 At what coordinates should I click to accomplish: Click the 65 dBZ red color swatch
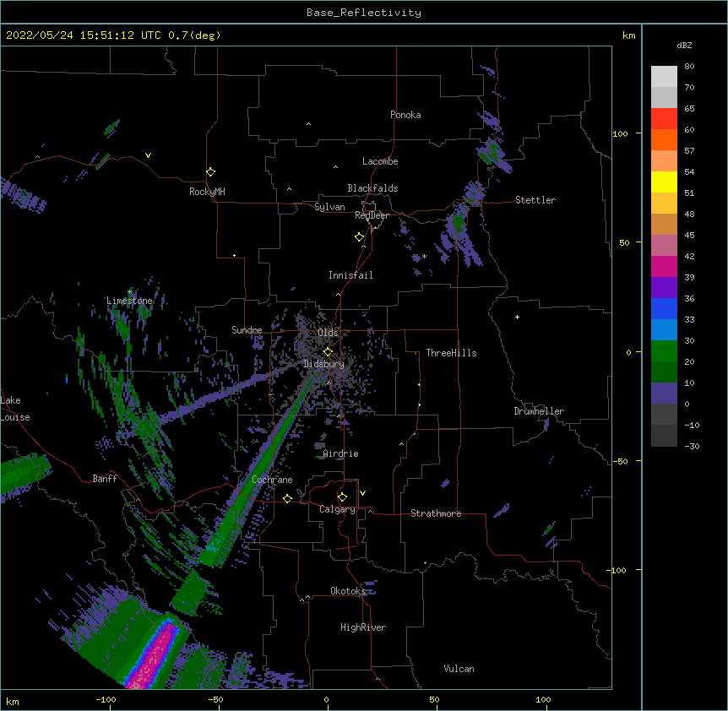coord(664,118)
